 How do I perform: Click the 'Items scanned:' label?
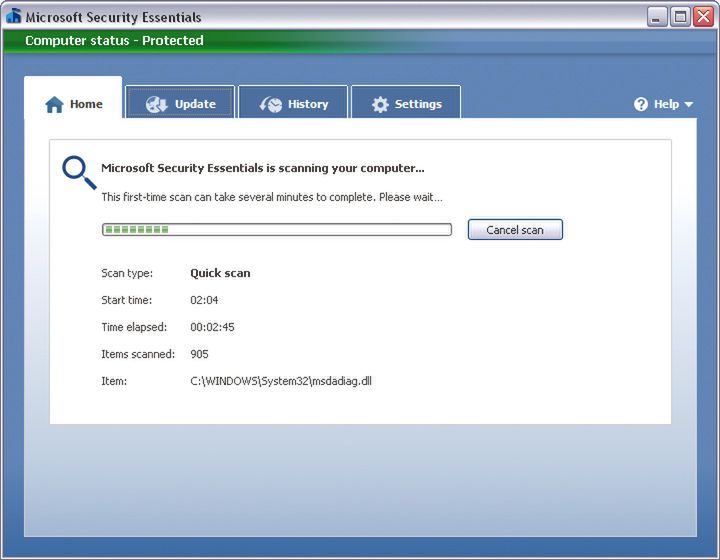[x=138, y=354]
